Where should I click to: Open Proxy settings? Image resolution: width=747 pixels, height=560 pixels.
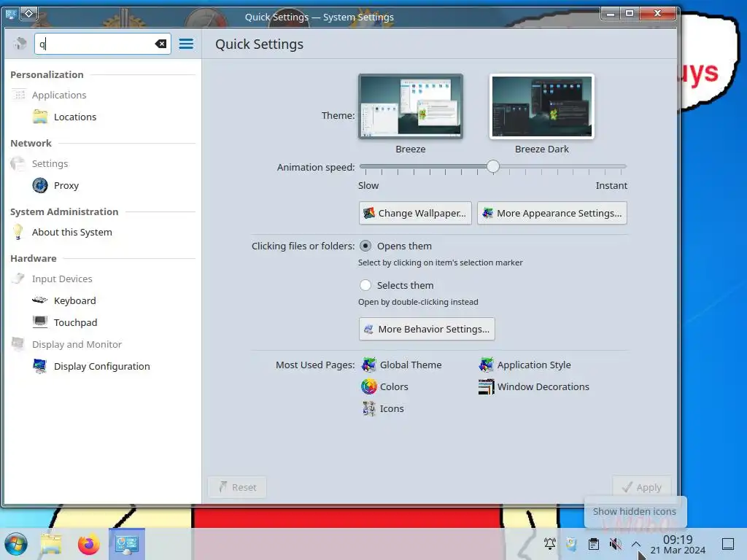[66, 185]
